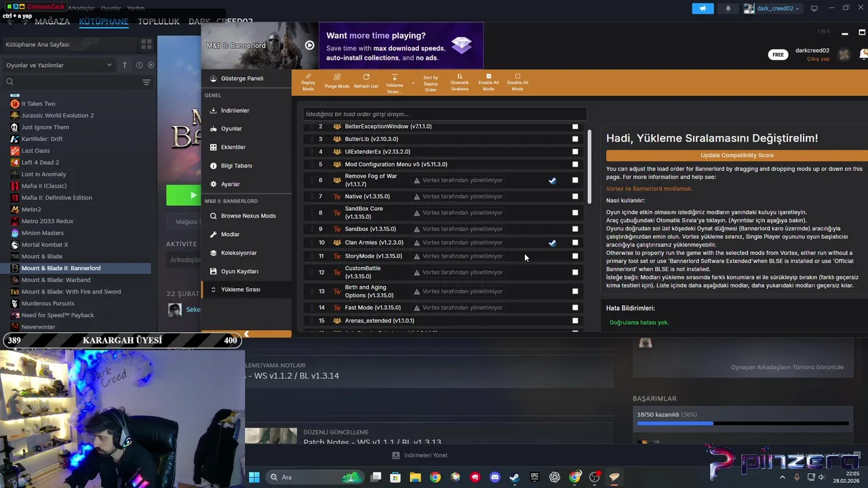Click the Steam announcements megaphone button
The image size is (868, 488).
coord(703,8)
